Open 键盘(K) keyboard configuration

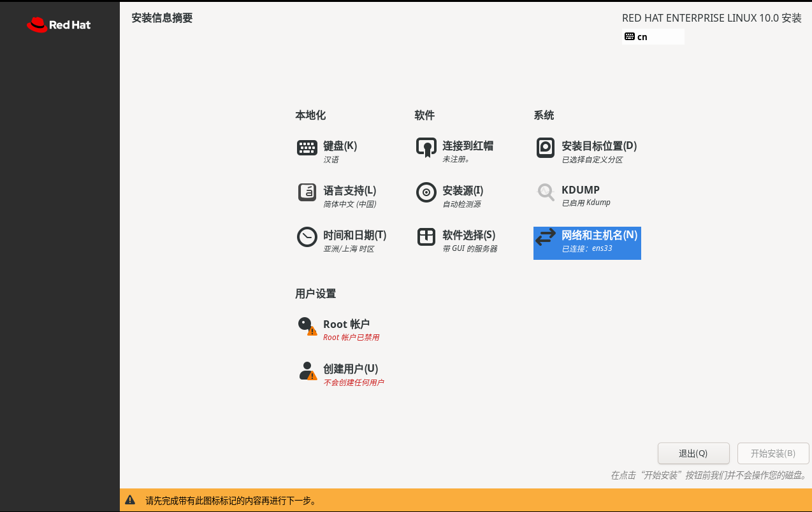(340, 146)
